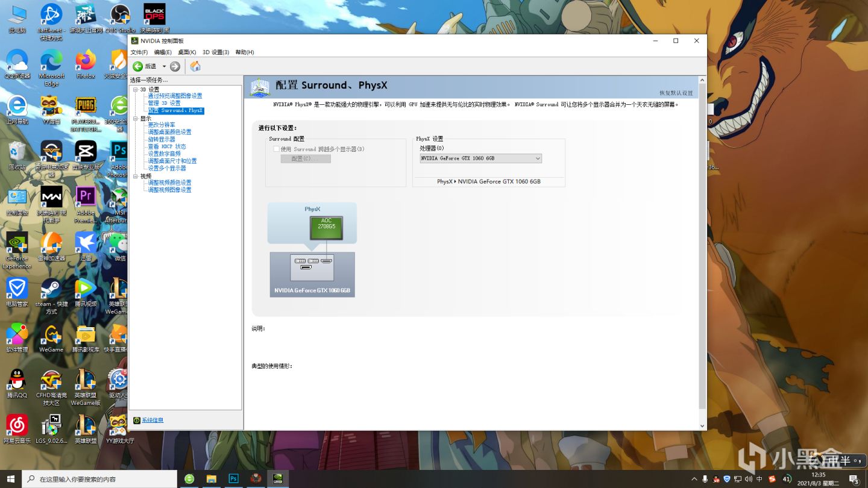Screen dimensions: 868x488
Task: Open the notification center icon
Action: click(x=853, y=479)
